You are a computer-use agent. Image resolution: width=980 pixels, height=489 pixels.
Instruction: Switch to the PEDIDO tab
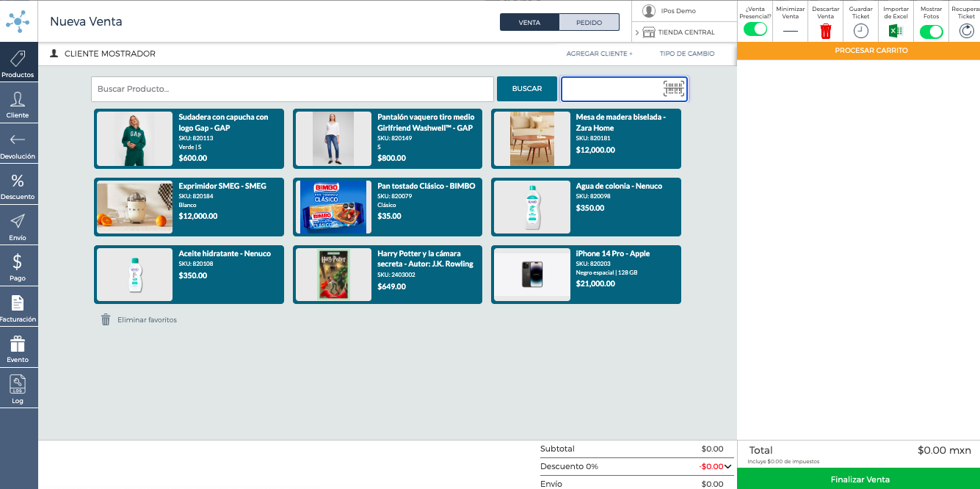pyautogui.click(x=589, y=23)
